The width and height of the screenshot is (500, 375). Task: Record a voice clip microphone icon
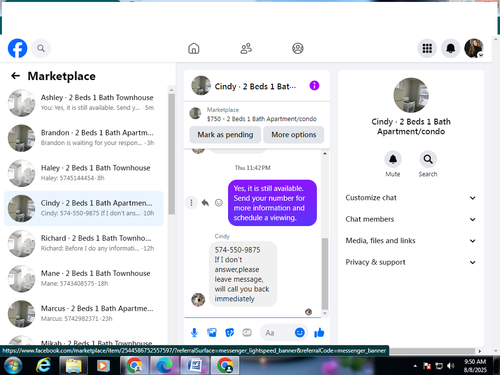tap(194, 332)
